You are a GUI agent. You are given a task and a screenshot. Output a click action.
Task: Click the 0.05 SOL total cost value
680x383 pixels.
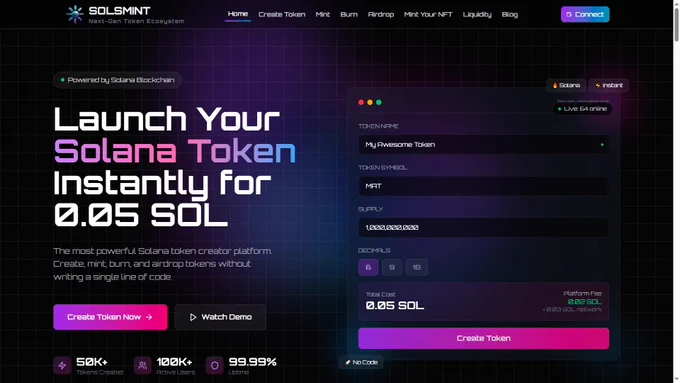[x=395, y=306]
